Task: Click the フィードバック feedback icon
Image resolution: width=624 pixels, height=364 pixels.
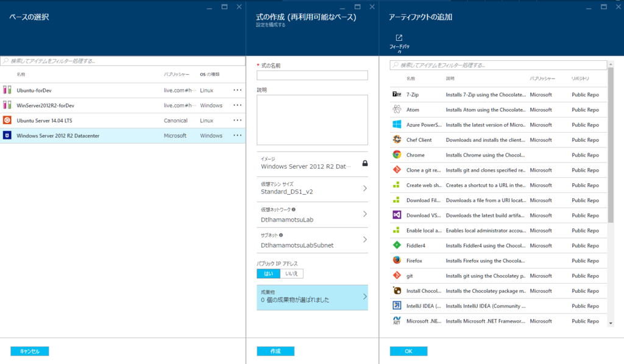Action: [399, 38]
